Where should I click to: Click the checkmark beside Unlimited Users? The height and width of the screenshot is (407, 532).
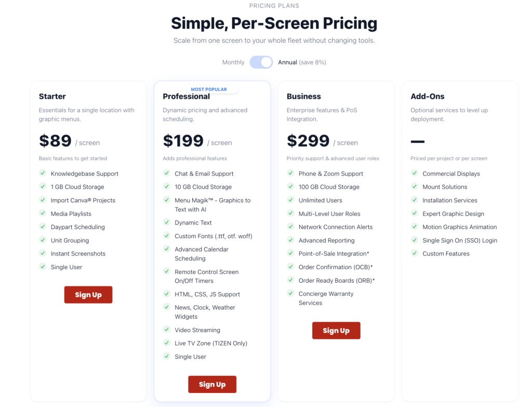click(x=290, y=200)
